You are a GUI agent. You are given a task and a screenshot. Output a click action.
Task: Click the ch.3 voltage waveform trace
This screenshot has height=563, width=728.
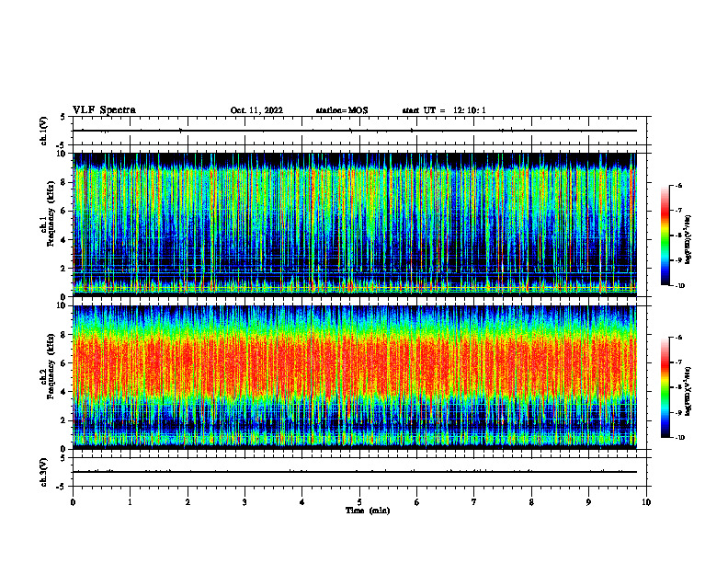[x=355, y=472]
